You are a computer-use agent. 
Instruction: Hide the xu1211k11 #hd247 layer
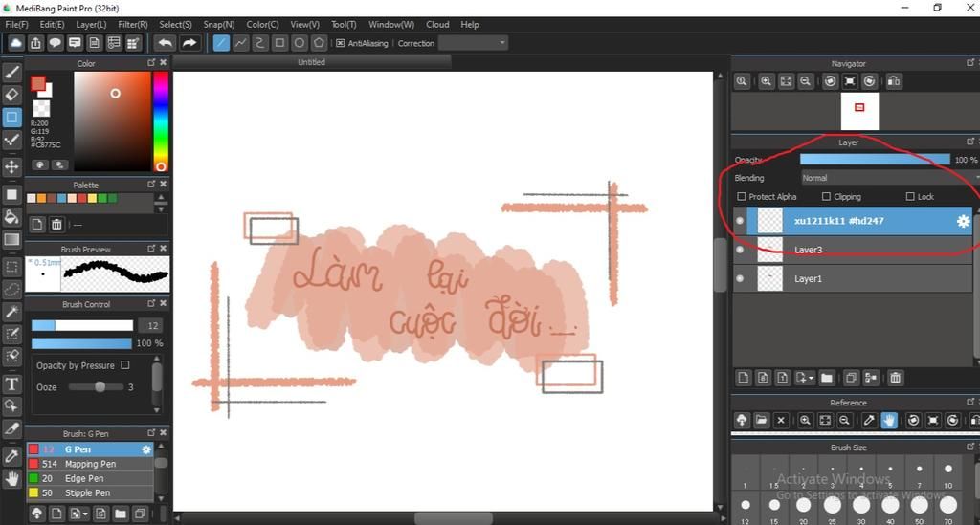[x=740, y=221]
